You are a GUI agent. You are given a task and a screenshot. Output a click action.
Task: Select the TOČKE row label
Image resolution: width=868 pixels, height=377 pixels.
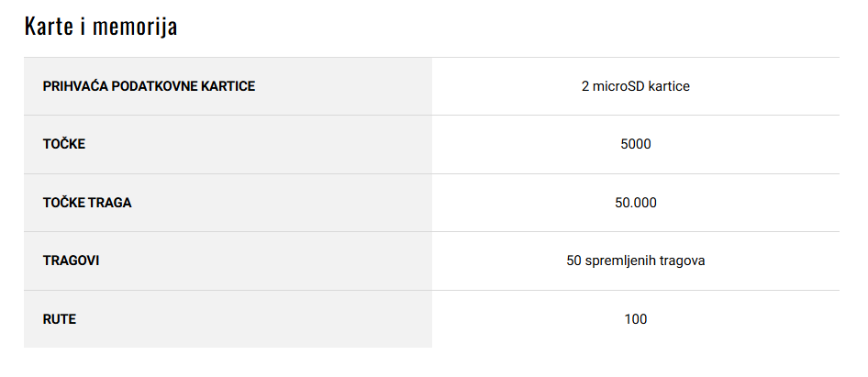coord(64,144)
